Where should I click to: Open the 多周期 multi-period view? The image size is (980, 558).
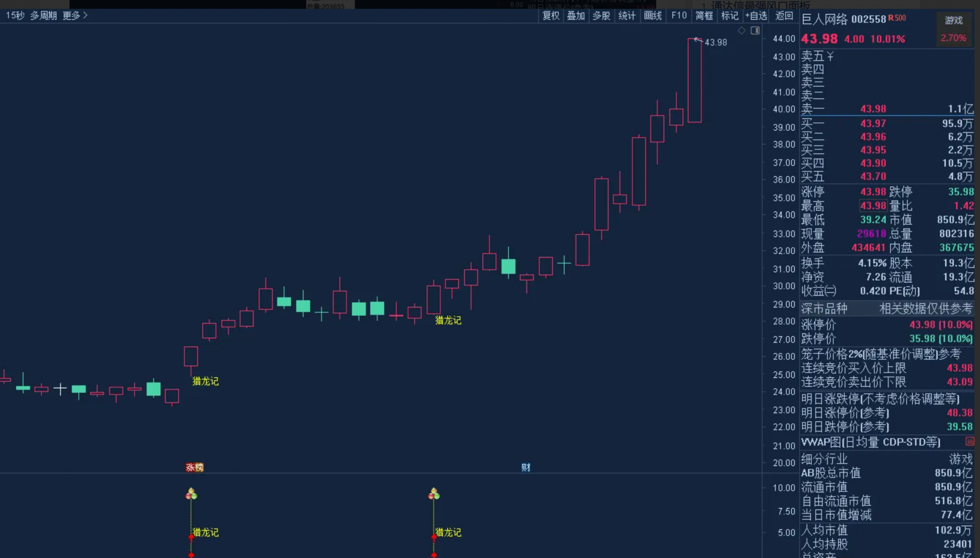(x=43, y=16)
